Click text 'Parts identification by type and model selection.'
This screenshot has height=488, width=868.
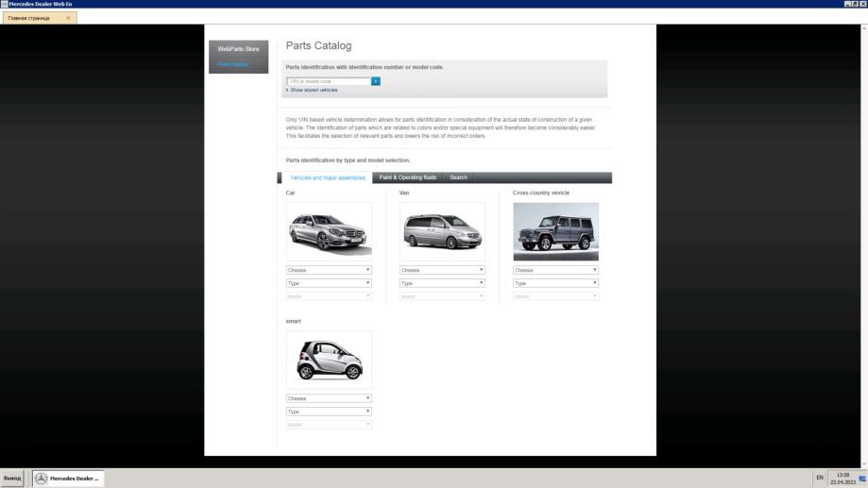[348, 160]
